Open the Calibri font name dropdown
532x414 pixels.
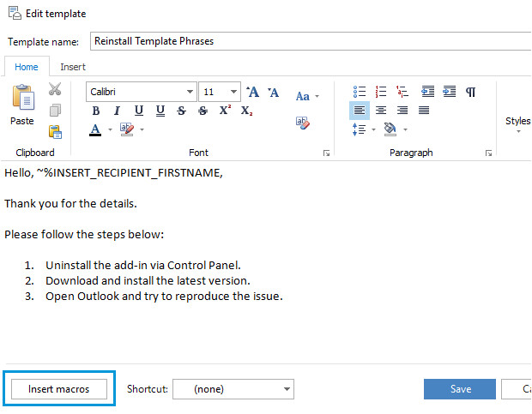click(190, 92)
